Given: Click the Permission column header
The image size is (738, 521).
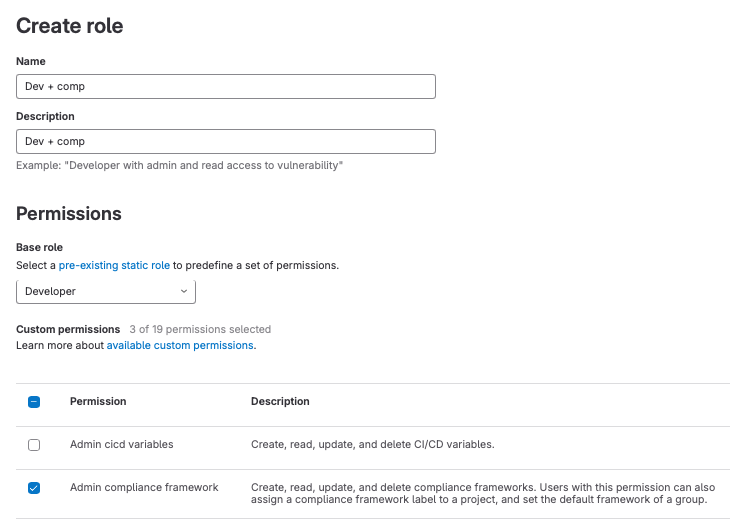Looking at the screenshot, I should tap(98, 402).
